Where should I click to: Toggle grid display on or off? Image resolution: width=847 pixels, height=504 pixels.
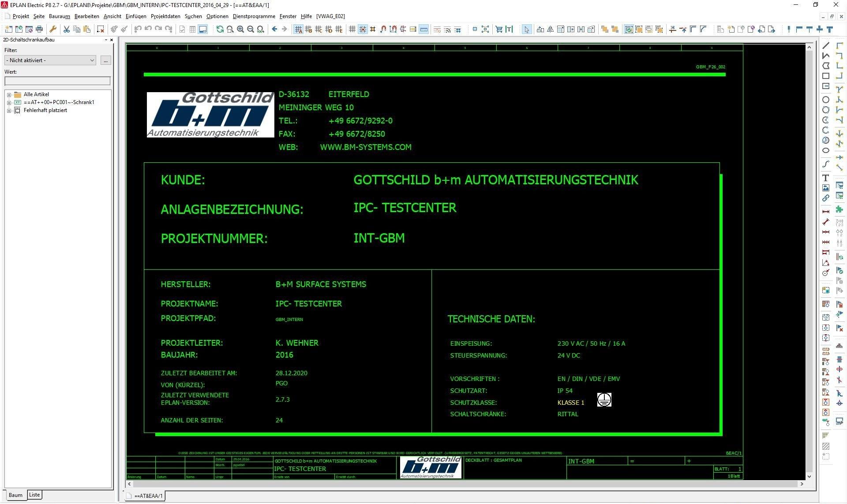[352, 29]
